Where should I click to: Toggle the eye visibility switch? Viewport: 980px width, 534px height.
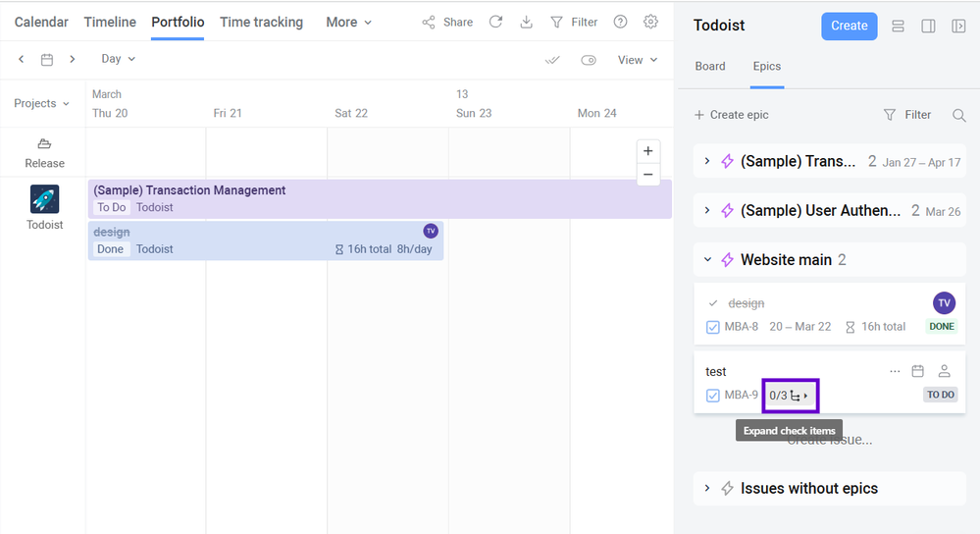pyautogui.click(x=589, y=60)
